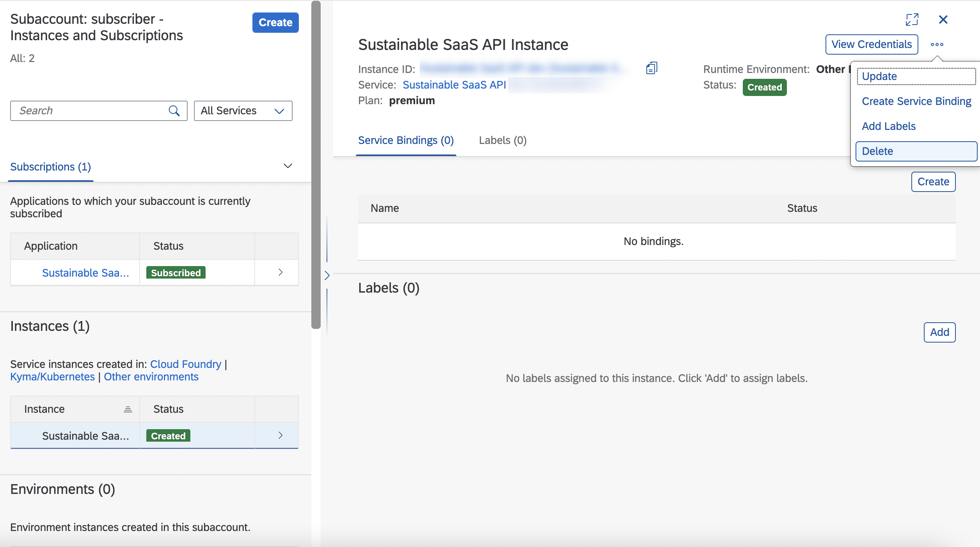
Task: Open the All Services dropdown
Action: pyautogui.click(x=243, y=111)
